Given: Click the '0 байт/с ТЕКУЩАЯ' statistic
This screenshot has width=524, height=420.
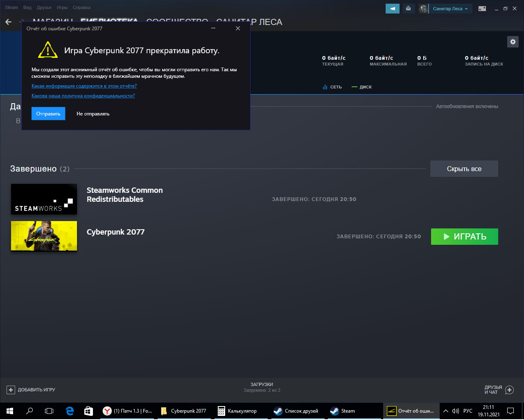Looking at the screenshot, I should (334, 61).
